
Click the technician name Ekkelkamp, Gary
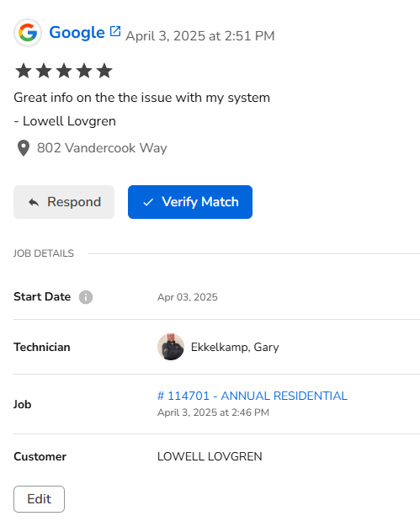tap(235, 347)
